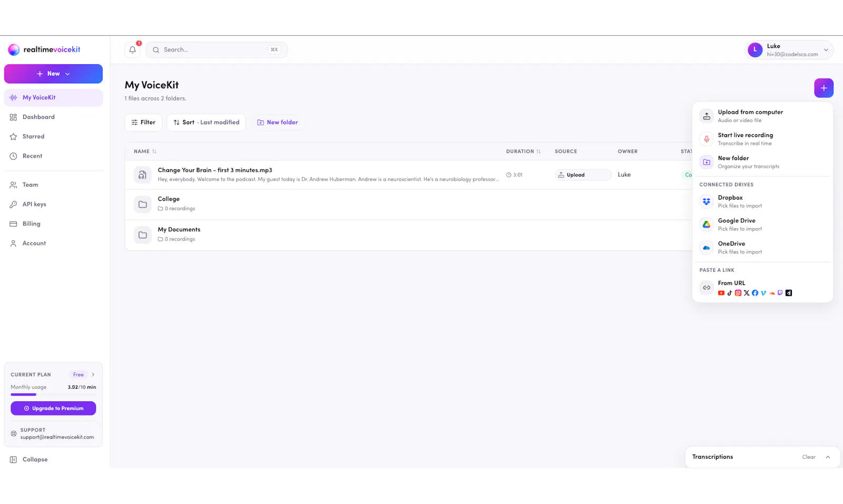Clear the Transcriptions list
Image resolution: width=843 pixels, height=504 pixels.
[809, 457]
